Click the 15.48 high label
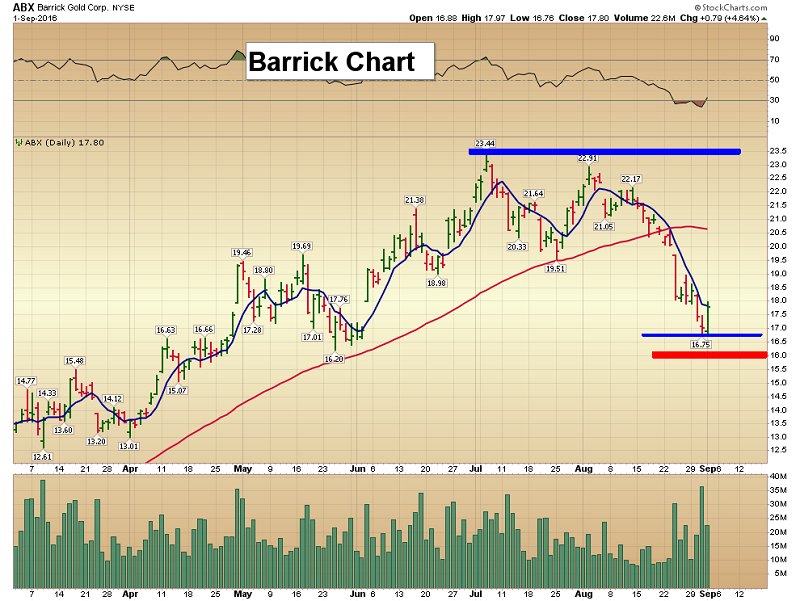Screen dimensions: 800x601 [x=74, y=361]
